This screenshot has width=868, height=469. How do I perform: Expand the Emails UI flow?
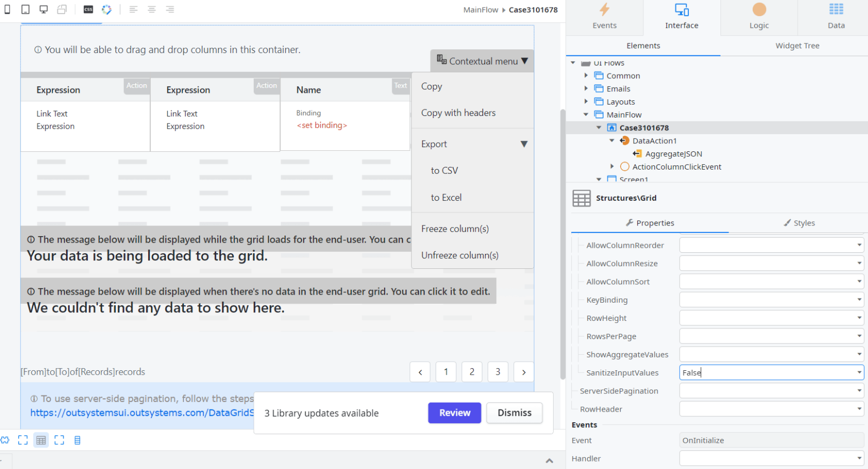pyautogui.click(x=586, y=89)
